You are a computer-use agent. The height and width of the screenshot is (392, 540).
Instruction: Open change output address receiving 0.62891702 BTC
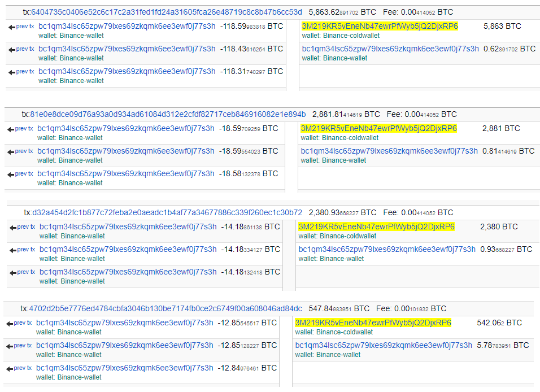coord(390,49)
